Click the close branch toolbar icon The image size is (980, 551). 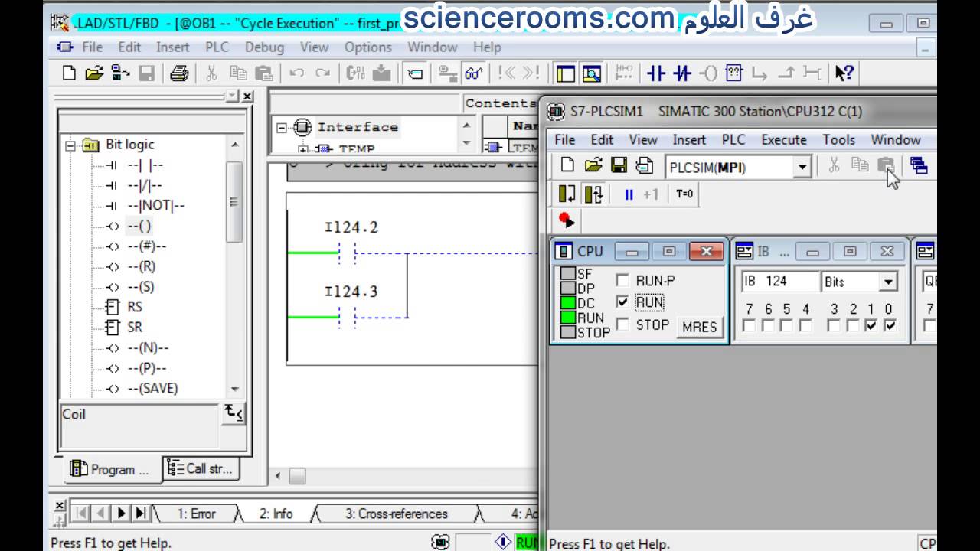(786, 73)
